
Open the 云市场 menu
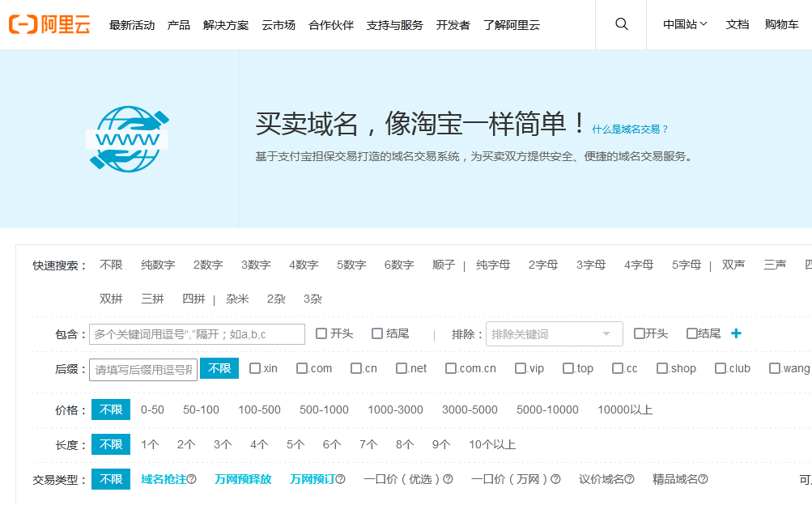278,25
